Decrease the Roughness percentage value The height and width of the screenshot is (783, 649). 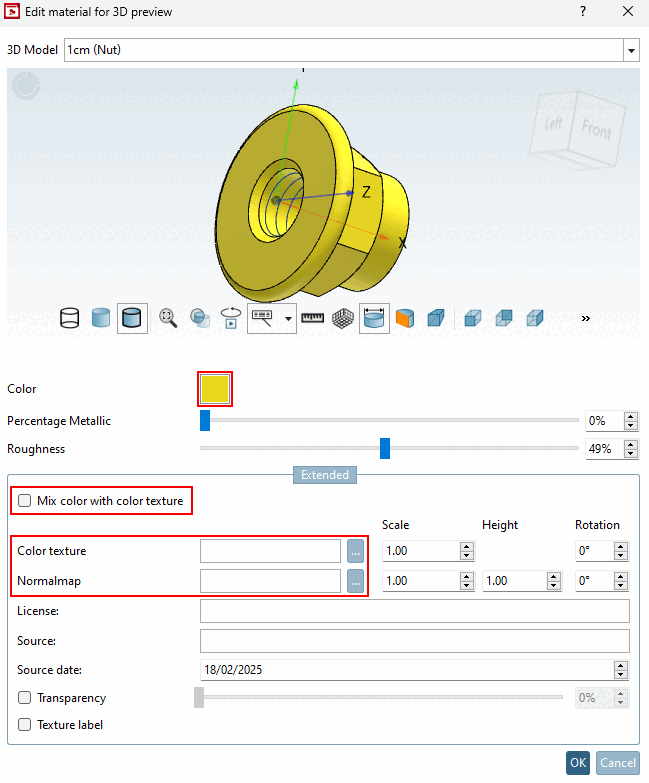click(631, 453)
